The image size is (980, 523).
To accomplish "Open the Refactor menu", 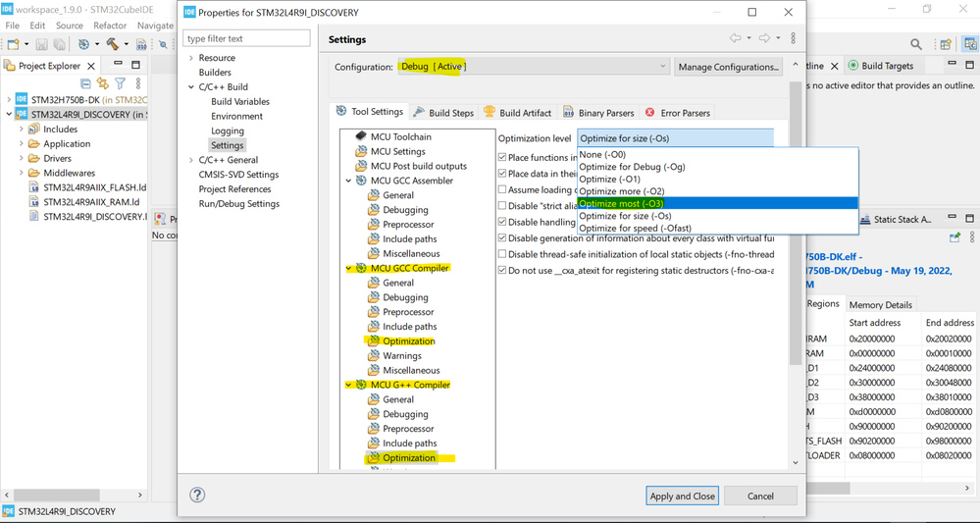I will coord(110,26).
